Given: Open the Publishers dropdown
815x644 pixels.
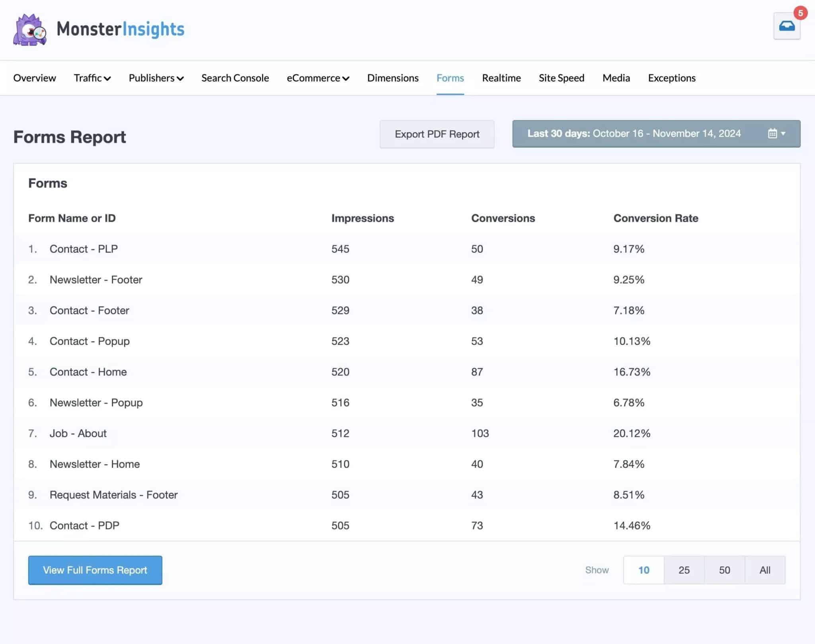Looking at the screenshot, I should (156, 78).
